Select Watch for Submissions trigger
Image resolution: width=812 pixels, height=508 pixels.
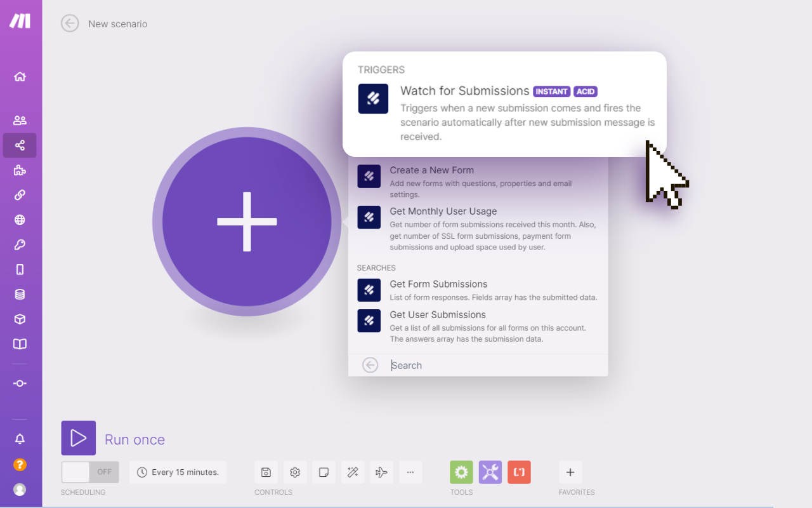tap(465, 91)
